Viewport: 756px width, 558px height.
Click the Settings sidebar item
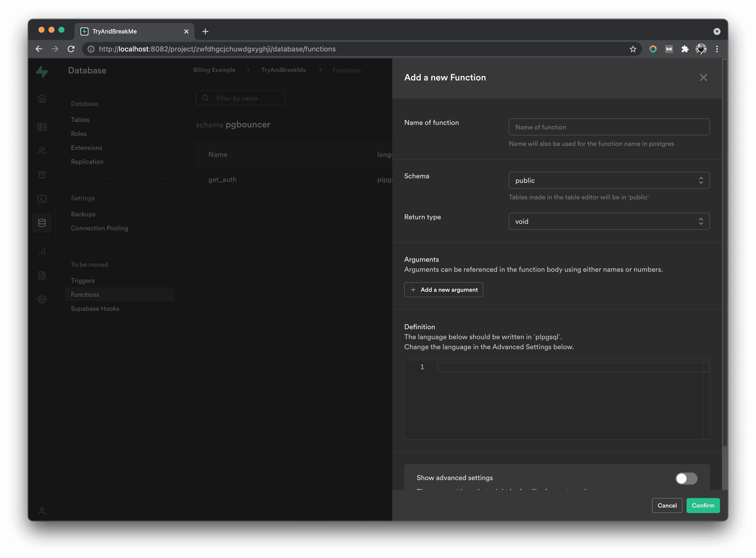pos(82,198)
